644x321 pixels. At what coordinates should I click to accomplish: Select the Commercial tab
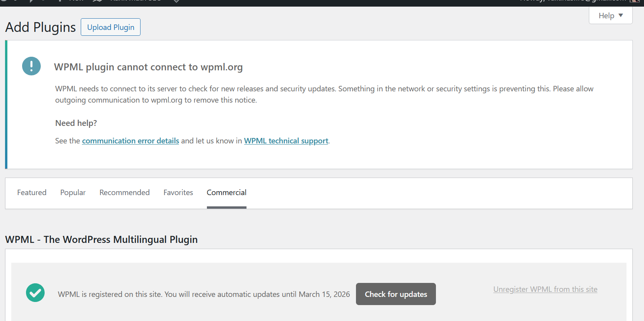(227, 192)
